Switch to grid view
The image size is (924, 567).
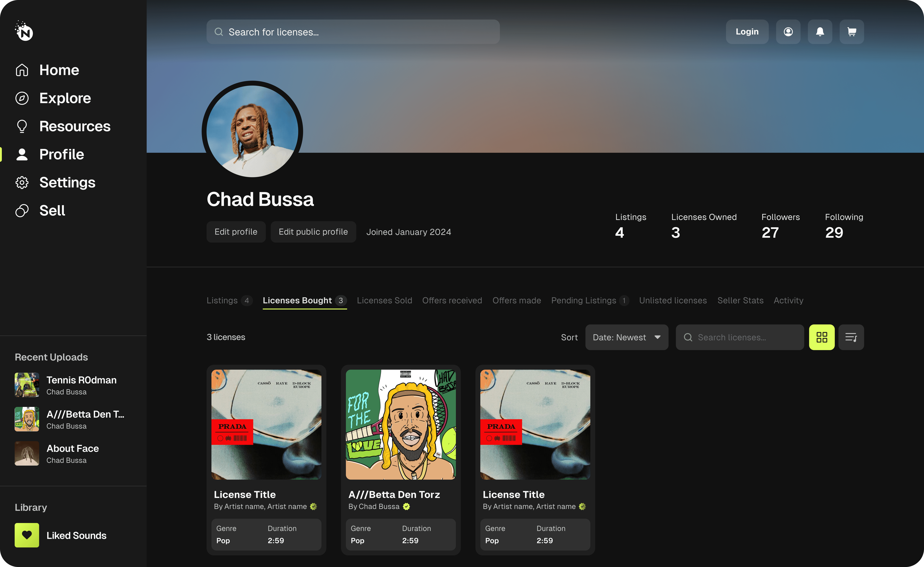(x=822, y=337)
